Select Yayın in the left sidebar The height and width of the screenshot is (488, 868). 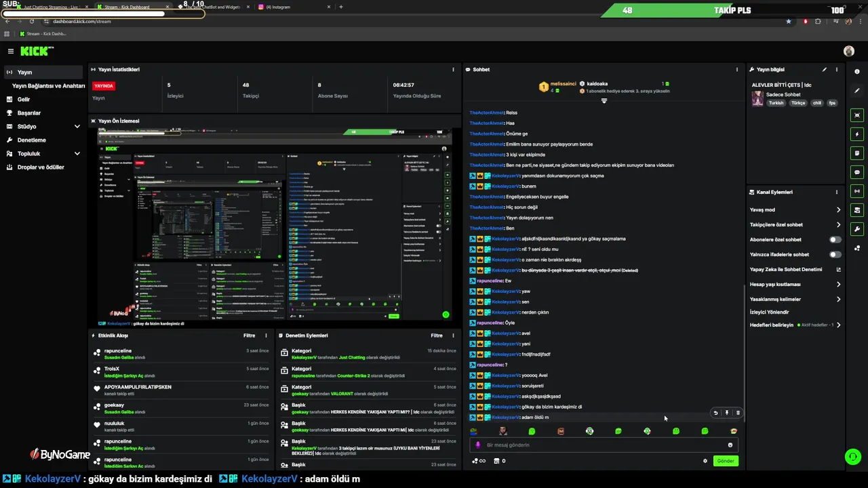point(43,73)
